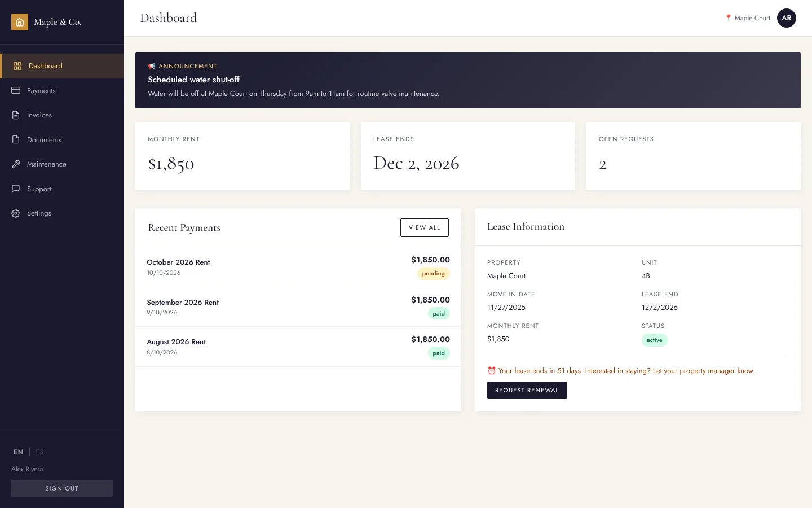Open the Support menu item

point(62,189)
